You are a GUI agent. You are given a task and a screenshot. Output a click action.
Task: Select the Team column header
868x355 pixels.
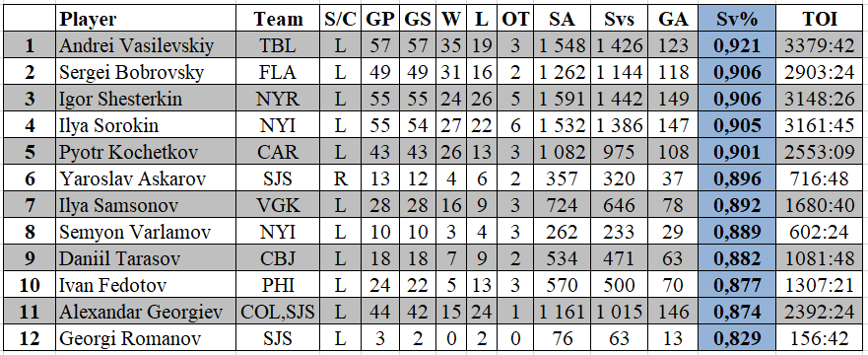pos(278,19)
